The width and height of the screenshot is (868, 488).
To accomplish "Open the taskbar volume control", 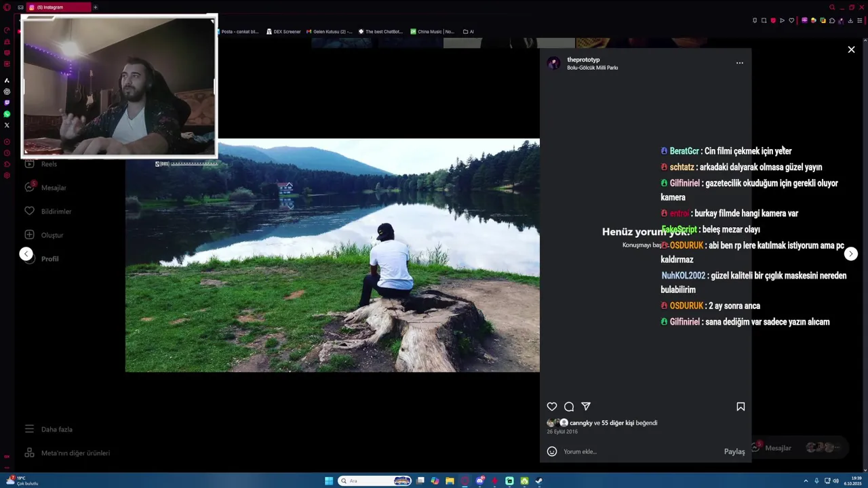I will pyautogui.click(x=835, y=481).
